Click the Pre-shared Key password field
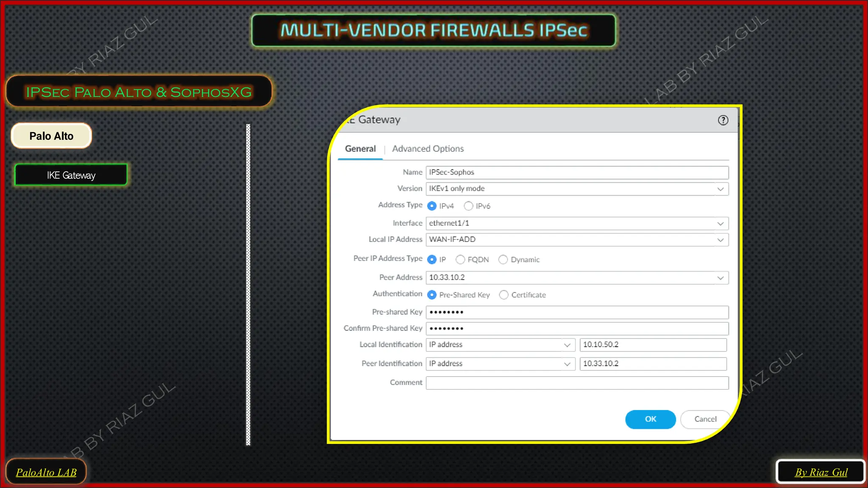868x488 pixels. [577, 312]
